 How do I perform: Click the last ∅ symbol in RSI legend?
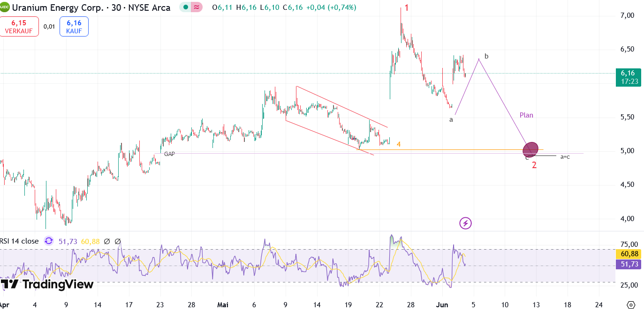pos(118,242)
